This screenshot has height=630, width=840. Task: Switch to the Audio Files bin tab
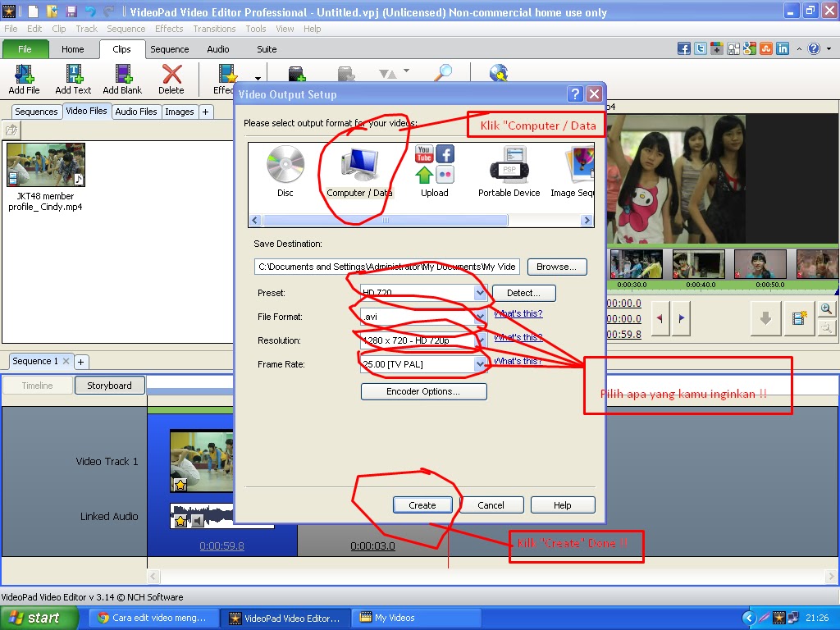(x=136, y=112)
